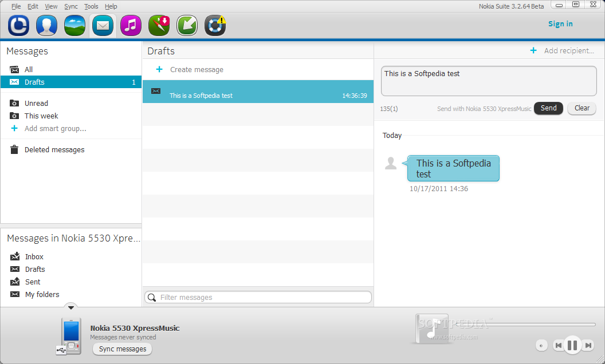Open the Music view icon

coord(131,25)
